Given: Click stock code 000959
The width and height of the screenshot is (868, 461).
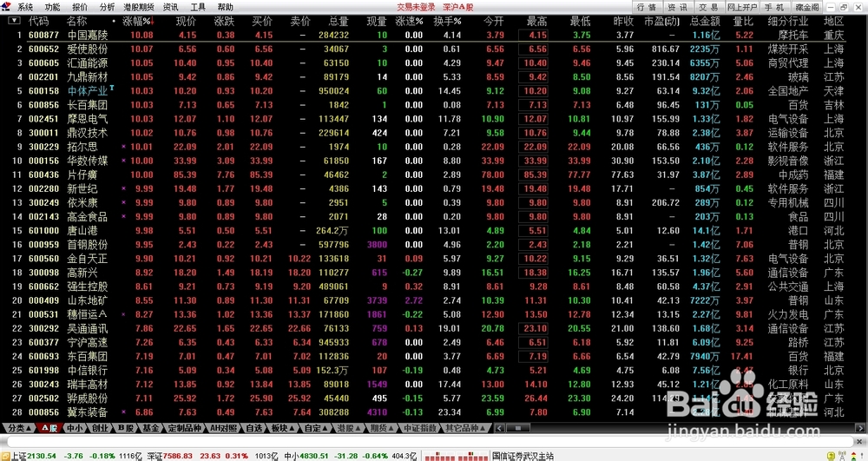Looking at the screenshot, I should (x=43, y=245).
